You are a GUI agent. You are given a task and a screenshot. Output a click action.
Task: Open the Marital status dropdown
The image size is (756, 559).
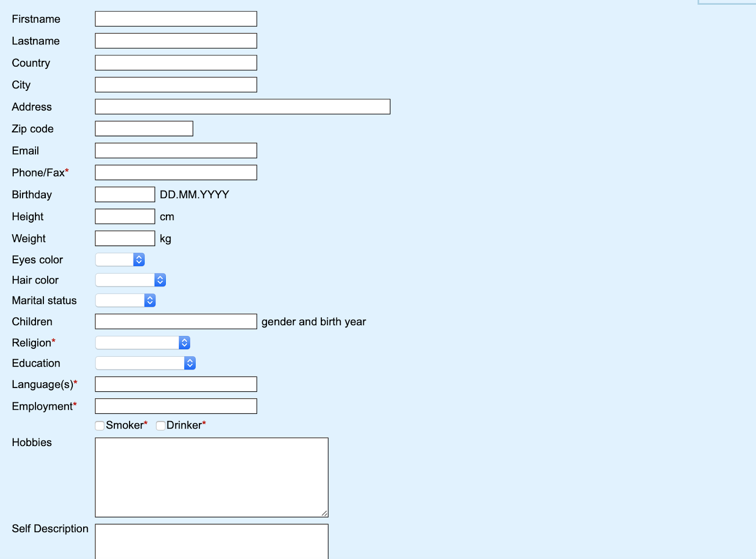[125, 300]
